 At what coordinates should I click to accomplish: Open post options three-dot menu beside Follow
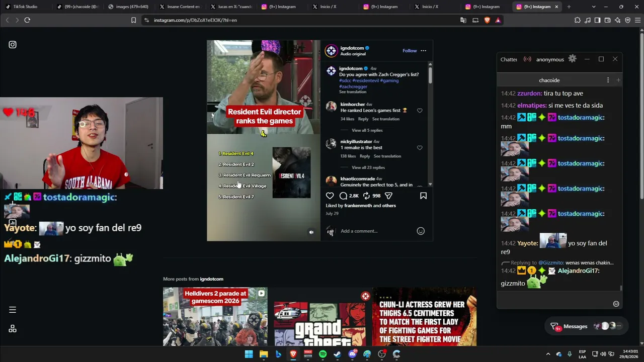[423, 51]
